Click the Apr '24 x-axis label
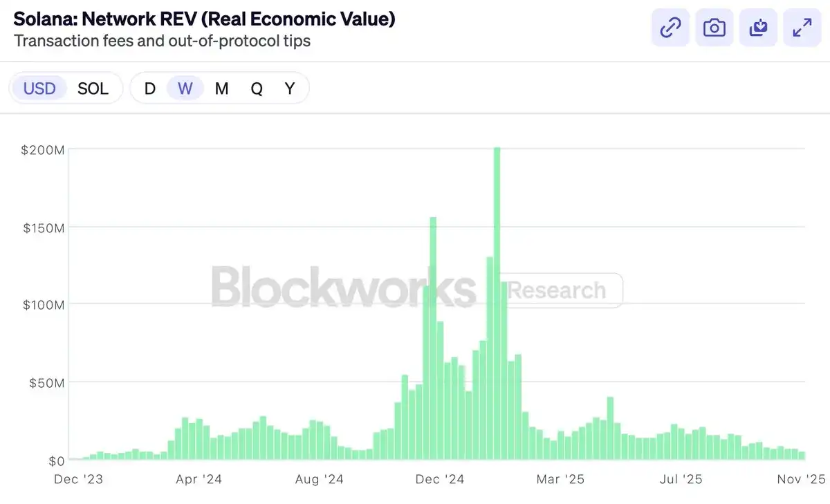The width and height of the screenshot is (830, 504). pyautogui.click(x=199, y=479)
